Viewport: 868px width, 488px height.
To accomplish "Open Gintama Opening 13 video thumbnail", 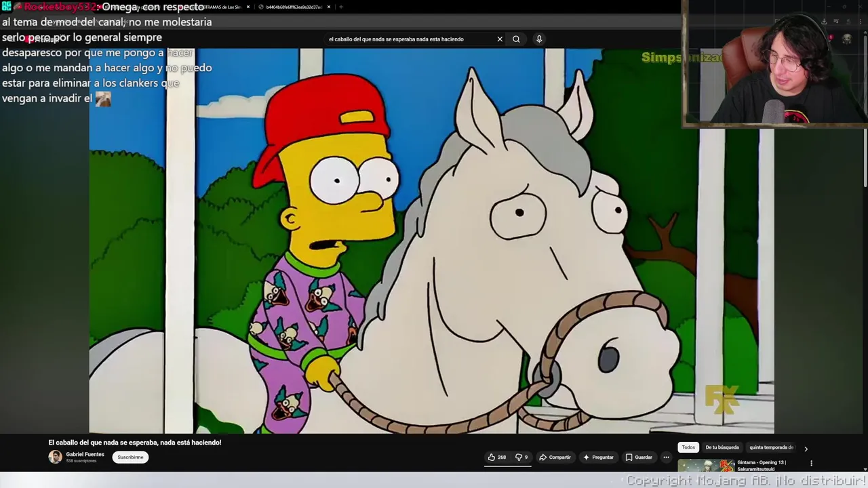I will pos(706,466).
